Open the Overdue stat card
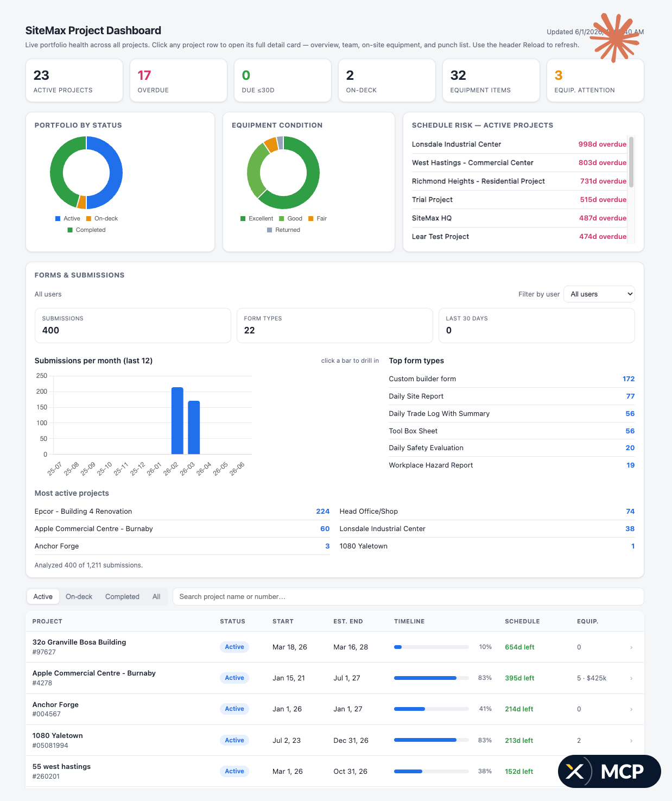Image resolution: width=672 pixels, height=801 pixels. [x=179, y=80]
